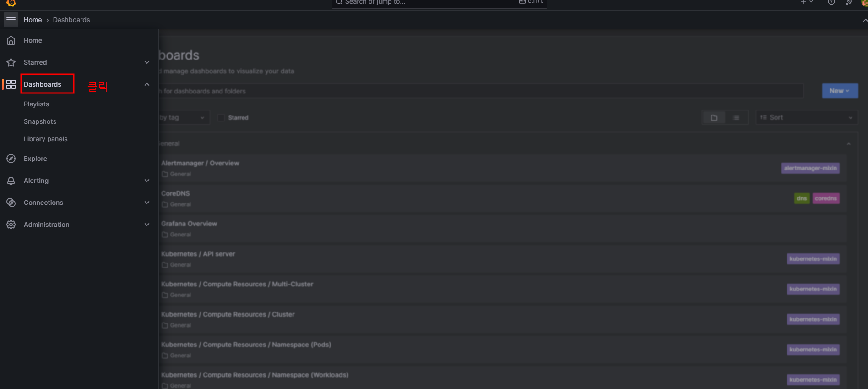Click the Explore compass icon
Viewport: 868px width, 389px height.
(11, 159)
